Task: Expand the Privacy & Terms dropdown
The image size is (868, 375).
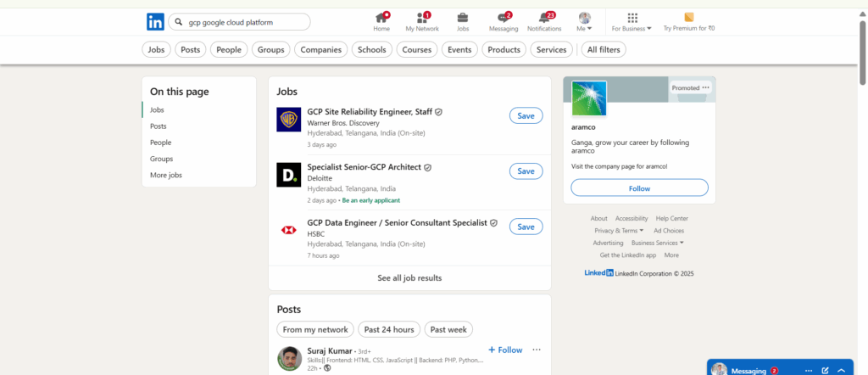Action: pyautogui.click(x=642, y=231)
